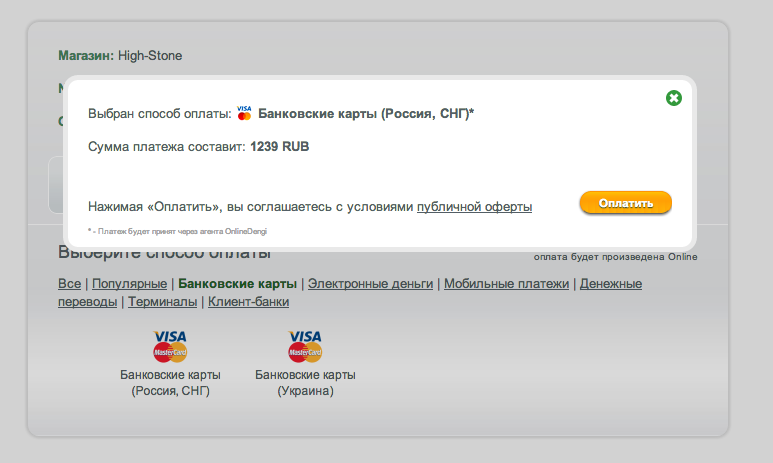Open the Клиент-банки category

coord(248,302)
